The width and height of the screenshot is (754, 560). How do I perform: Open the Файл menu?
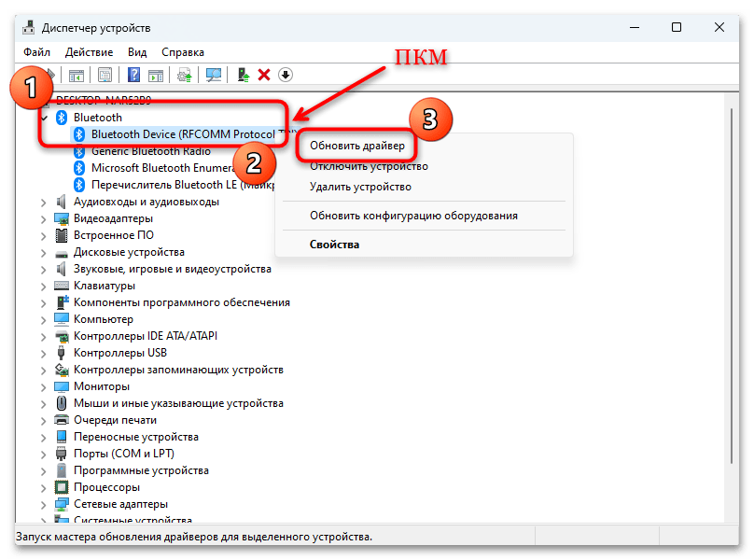click(36, 52)
